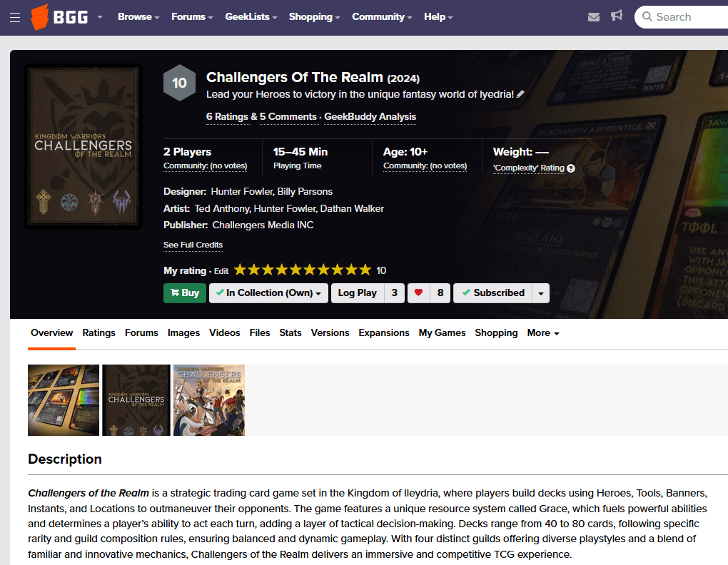Open the Shopping navigation menu
The height and width of the screenshot is (565, 728).
[x=314, y=16]
